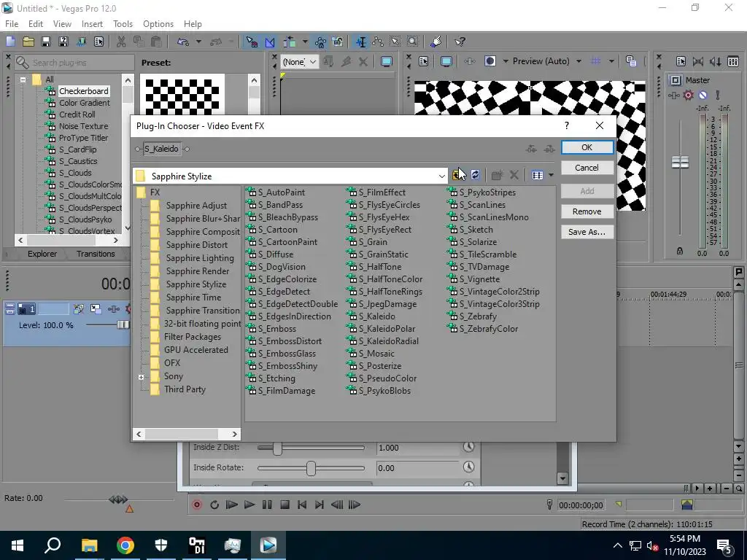
Task: Click the Save disk icon in toolbar
Action: (x=46, y=42)
